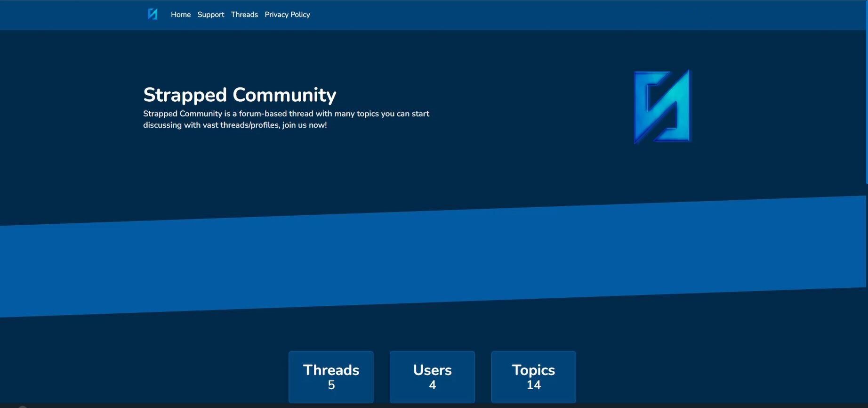
Task: Open the Home nav link
Action: (181, 15)
